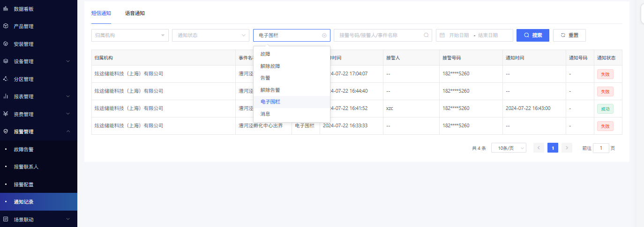Click the blue 搜索 button
Image resolution: width=644 pixels, height=227 pixels.
pos(532,35)
